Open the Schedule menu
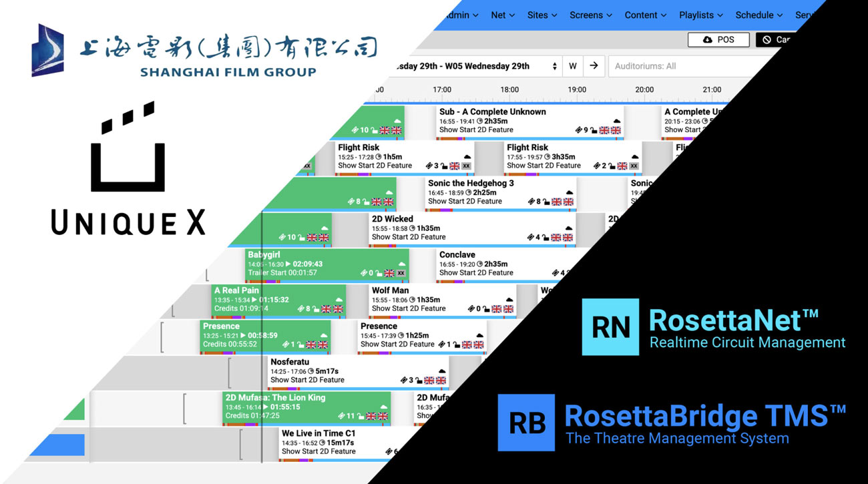Image resolution: width=868 pixels, height=484 pixels. pos(759,15)
